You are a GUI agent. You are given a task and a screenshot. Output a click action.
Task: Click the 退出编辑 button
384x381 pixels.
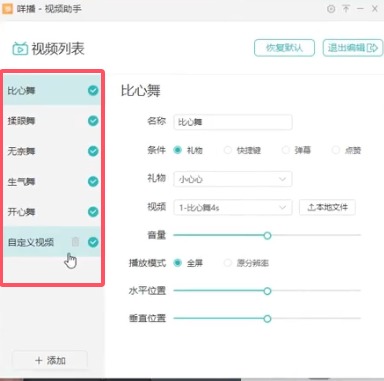(x=353, y=48)
